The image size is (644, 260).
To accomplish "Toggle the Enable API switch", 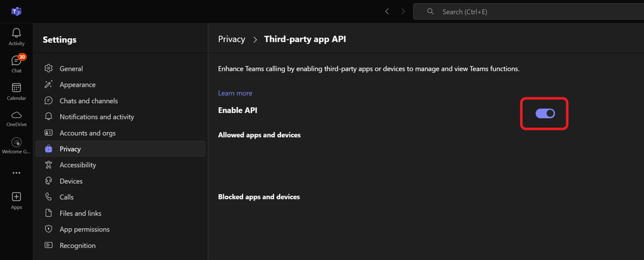I will tap(545, 114).
